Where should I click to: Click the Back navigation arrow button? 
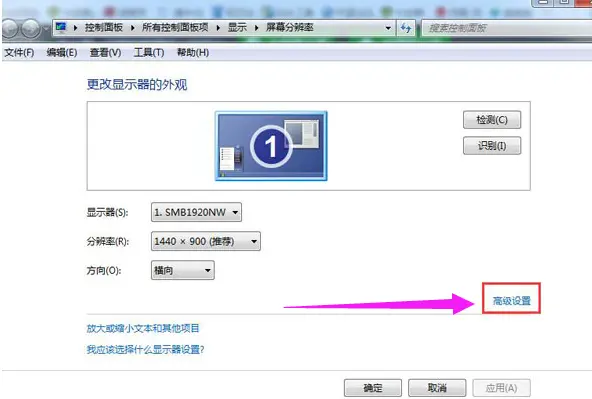click(x=10, y=28)
